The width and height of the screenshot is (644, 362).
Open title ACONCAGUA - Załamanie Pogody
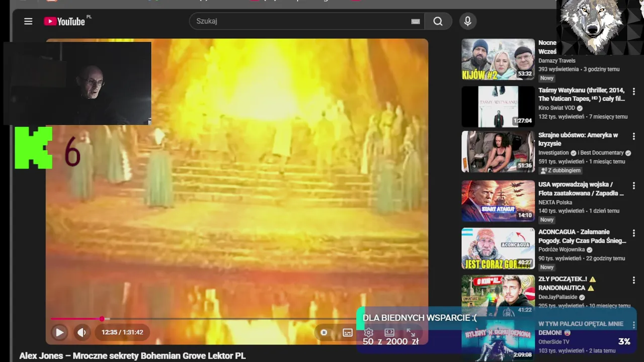(582, 236)
